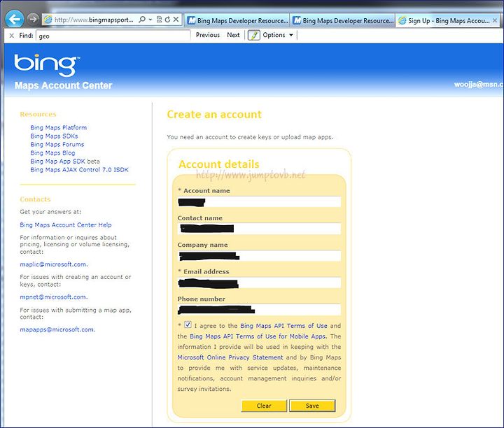Click the Maps Account Center title

click(63, 85)
